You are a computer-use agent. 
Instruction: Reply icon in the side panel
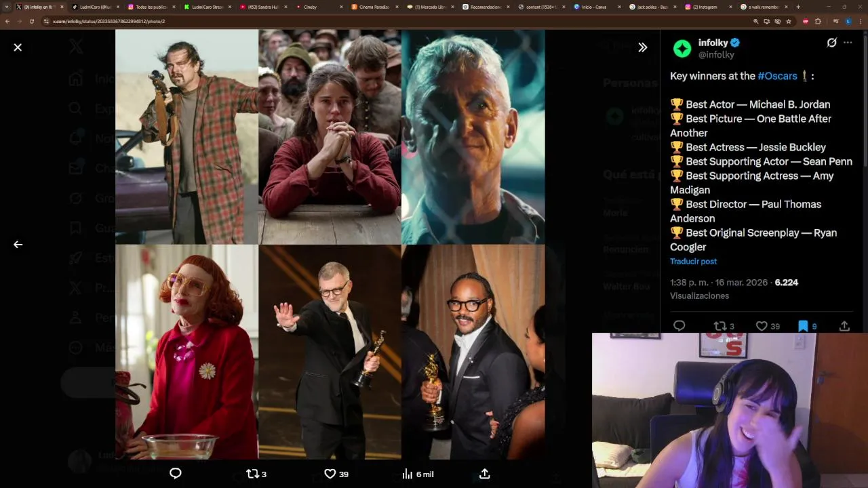[x=679, y=326]
